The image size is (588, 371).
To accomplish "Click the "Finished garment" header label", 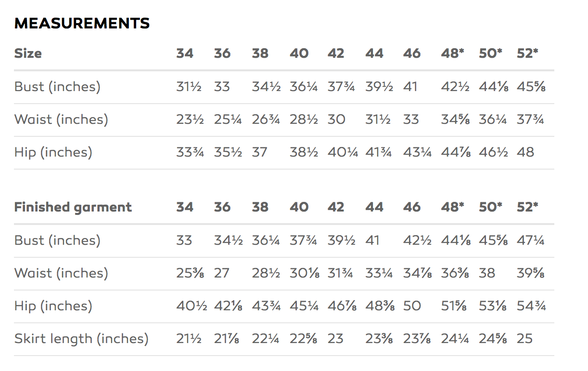I will pos(73,207).
